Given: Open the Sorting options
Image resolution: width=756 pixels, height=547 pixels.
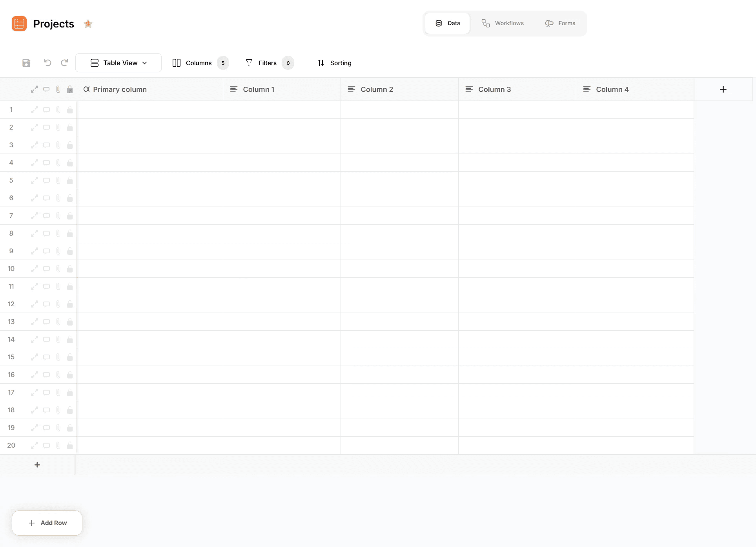Looking at the screenshot, I should coord(334,63).
